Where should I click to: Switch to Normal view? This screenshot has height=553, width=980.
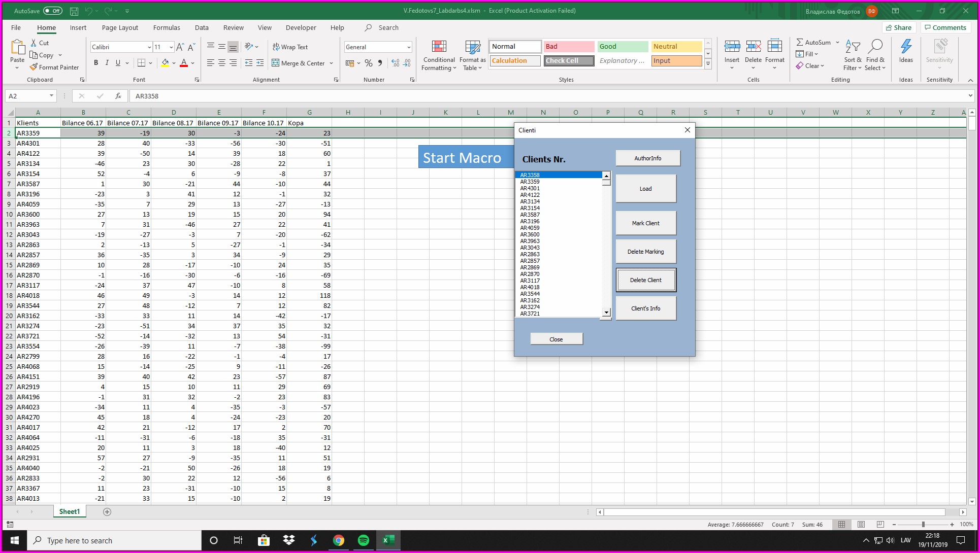(x=841, y=525)
